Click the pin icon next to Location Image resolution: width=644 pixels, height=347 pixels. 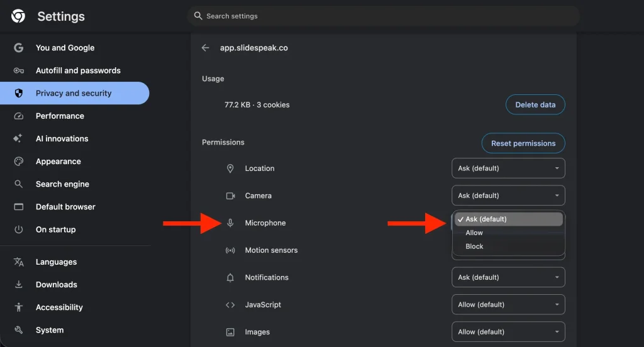[x=230, y=168]
